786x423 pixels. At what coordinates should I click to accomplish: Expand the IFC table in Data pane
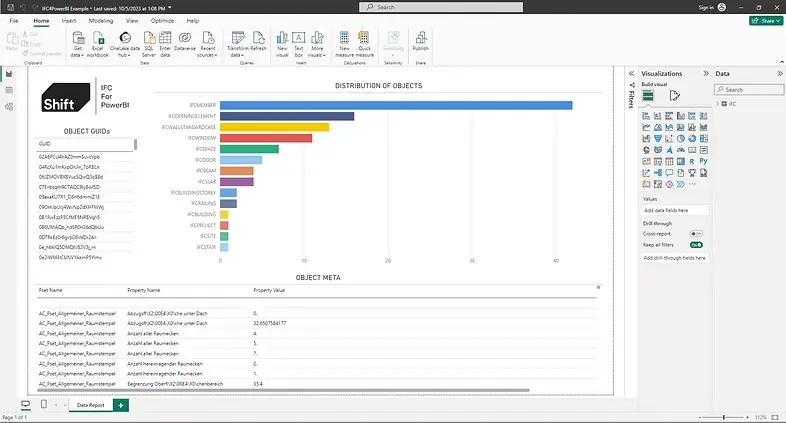pyautogui.click(x=724, y=104)
